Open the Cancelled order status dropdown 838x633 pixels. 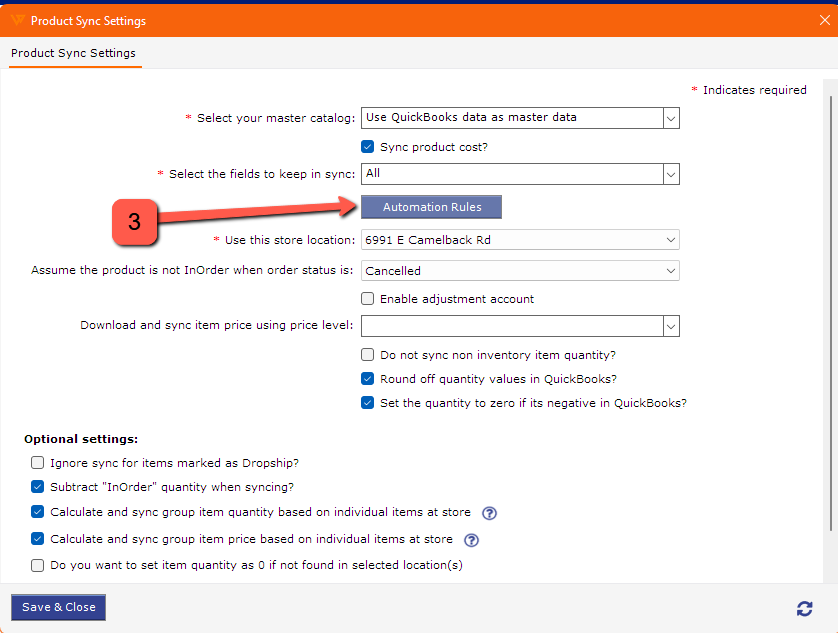(x=520, y=271)
